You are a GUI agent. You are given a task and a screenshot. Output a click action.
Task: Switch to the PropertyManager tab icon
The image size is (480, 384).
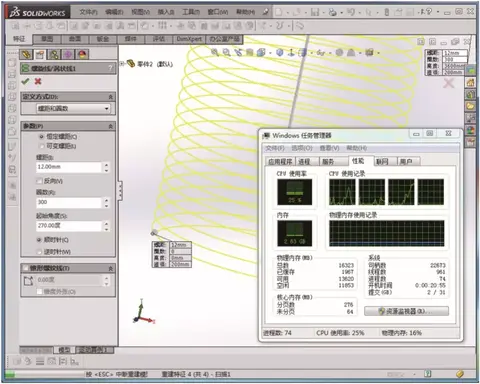tap(40, 54)
